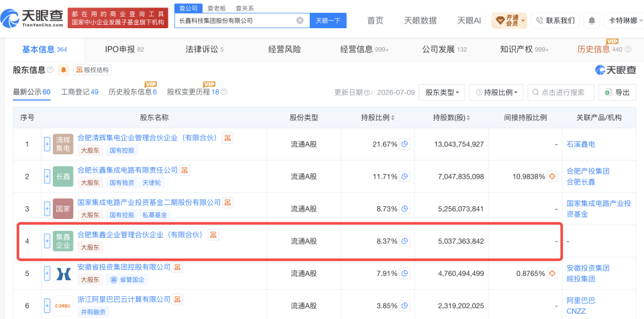
Task: Select the 历史股东信息 sub-tab
Action: 133,92
